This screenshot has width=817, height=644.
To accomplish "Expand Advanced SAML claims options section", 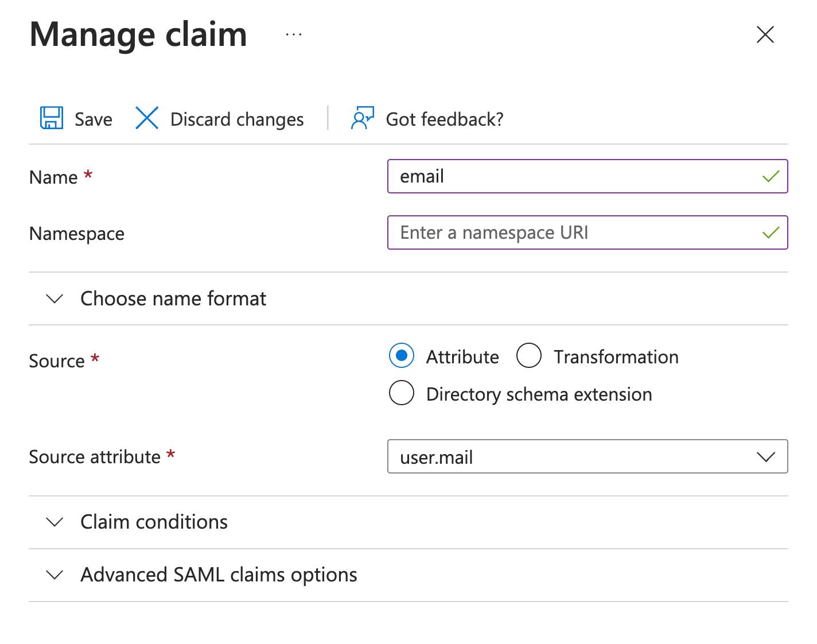I will click(219, 575).
